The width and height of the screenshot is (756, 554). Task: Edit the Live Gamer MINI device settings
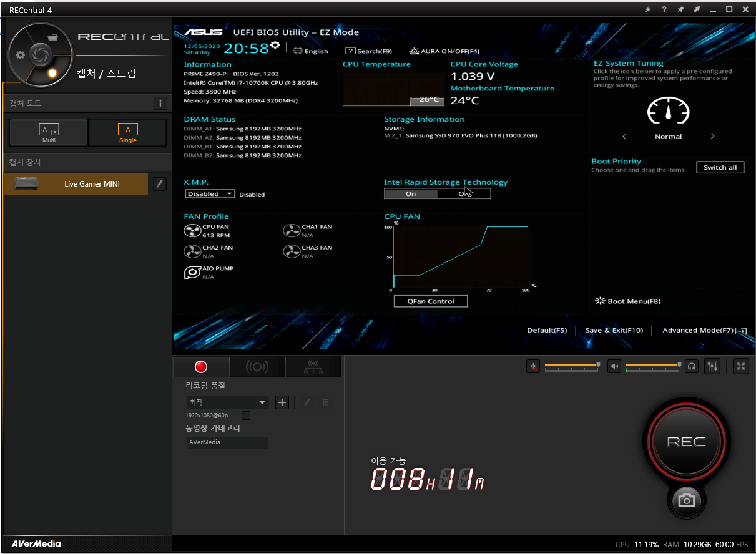160,184
